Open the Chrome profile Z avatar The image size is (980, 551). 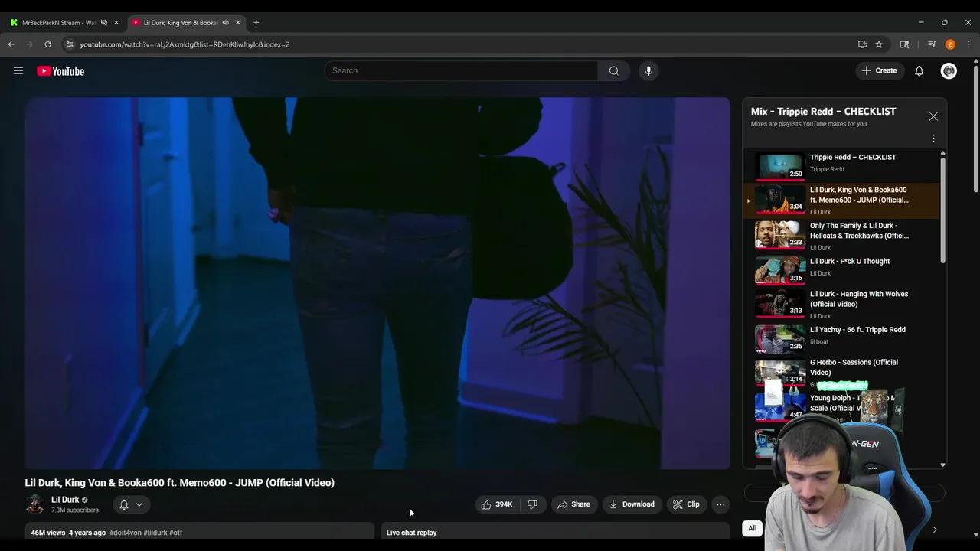[950, 44]
